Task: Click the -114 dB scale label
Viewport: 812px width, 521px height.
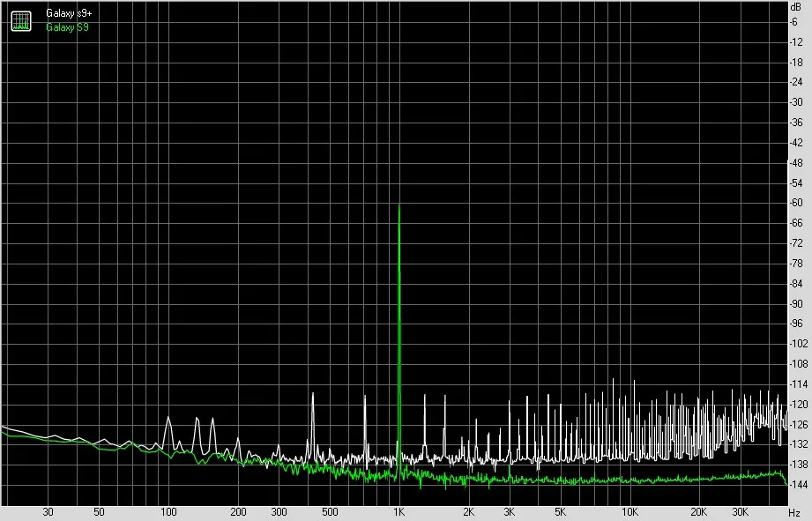Action: tap(798, 384)
